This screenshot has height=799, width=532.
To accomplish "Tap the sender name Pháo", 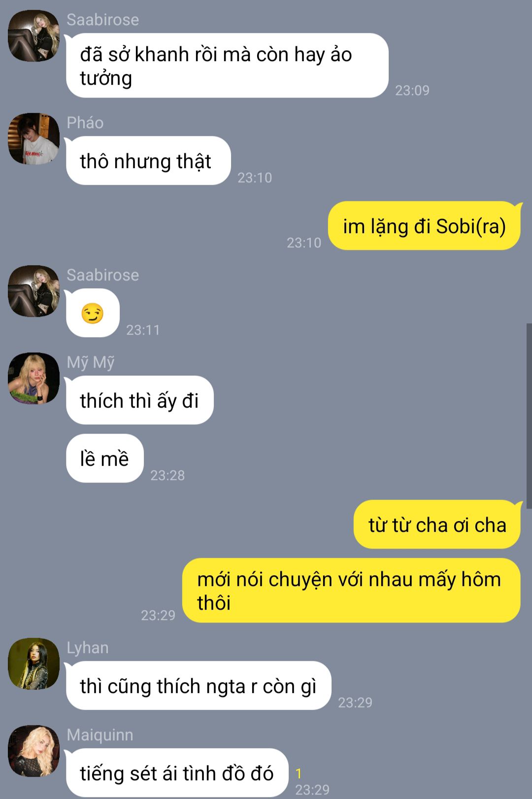I will click(x=85, y=123).
